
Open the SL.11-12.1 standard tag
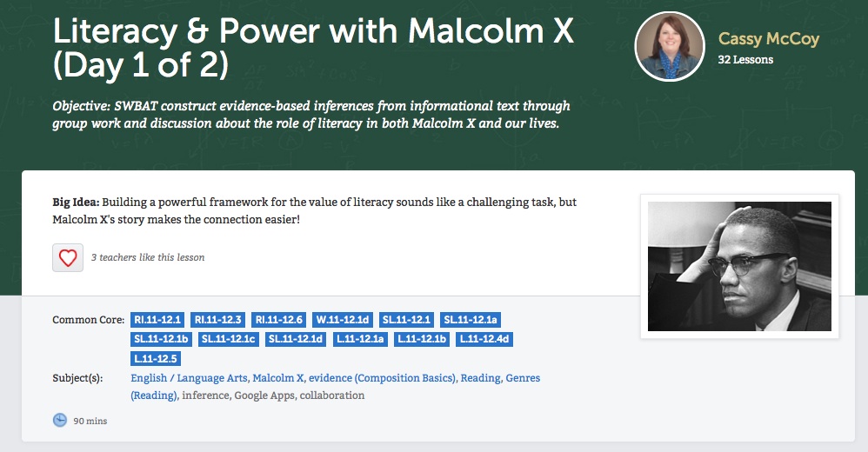406,320
